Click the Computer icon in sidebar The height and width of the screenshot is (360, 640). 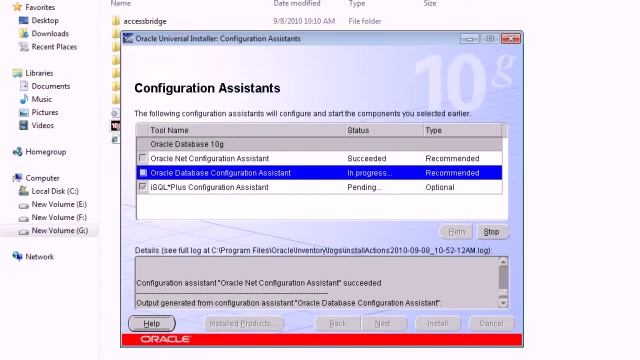point(17,178)
